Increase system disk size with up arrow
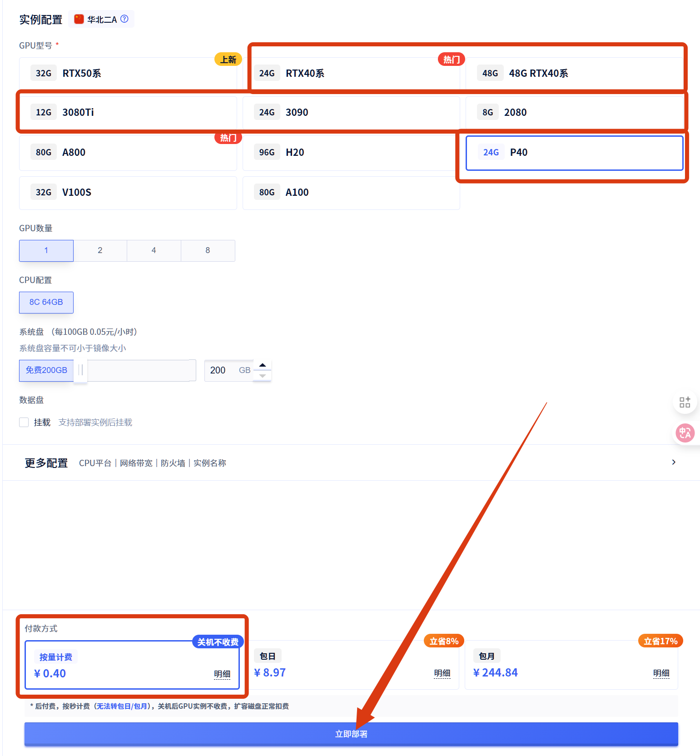This screenshot has width=700, height=756. (x=262, y=365)
